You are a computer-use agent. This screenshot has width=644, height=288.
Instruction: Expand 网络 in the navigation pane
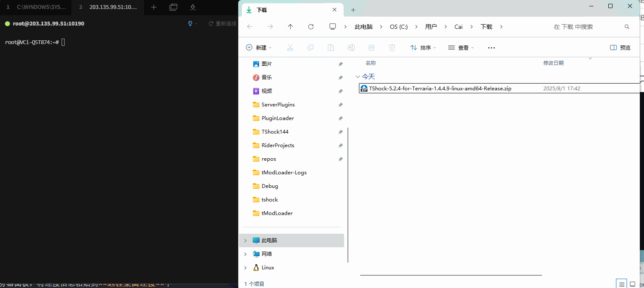[x=245, y=254]
